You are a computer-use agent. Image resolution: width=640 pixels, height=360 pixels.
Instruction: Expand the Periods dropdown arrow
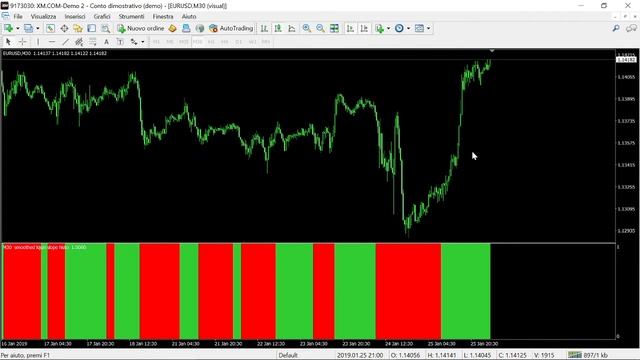click(408, 28)
